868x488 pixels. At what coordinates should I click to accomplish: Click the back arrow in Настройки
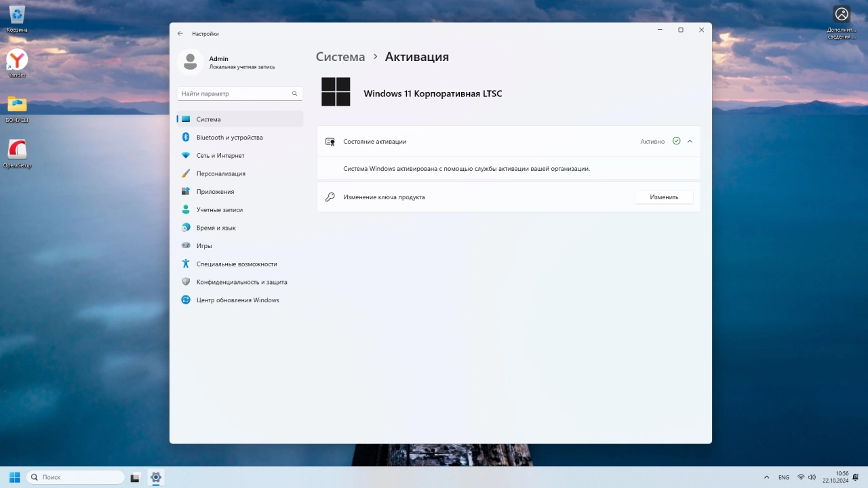(180, 33)
